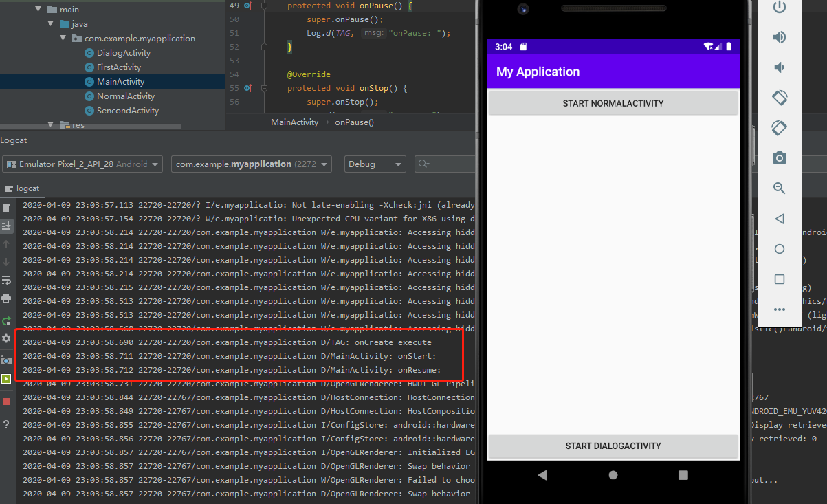Screen dimensions: 827x504
Task: Open process dropdown com.example.myapplication
Action: point(251,164)
